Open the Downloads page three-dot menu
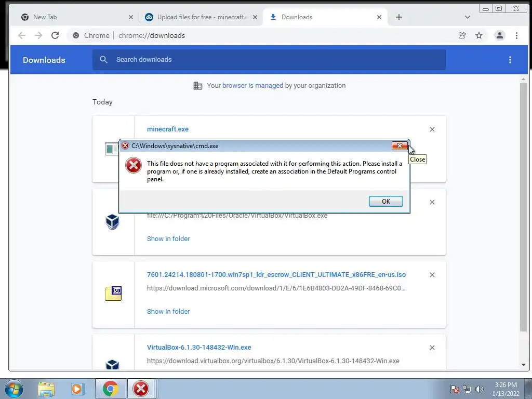Image resolution: width=532 pixels, height=399 pixels. [510, 60]
